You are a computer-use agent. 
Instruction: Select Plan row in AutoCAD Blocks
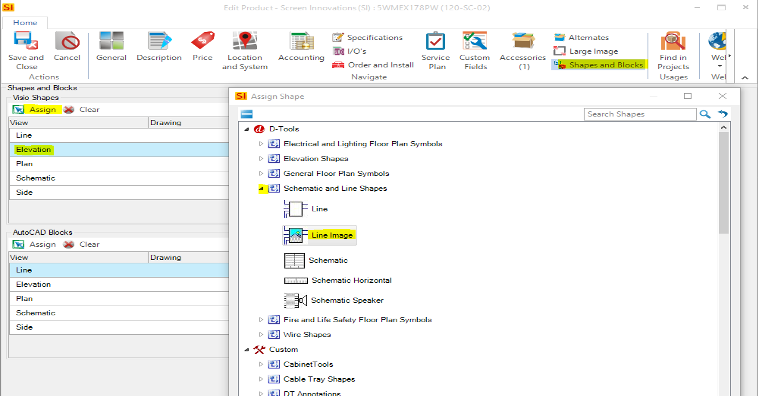pyautogui.click(x=119, y=298)
